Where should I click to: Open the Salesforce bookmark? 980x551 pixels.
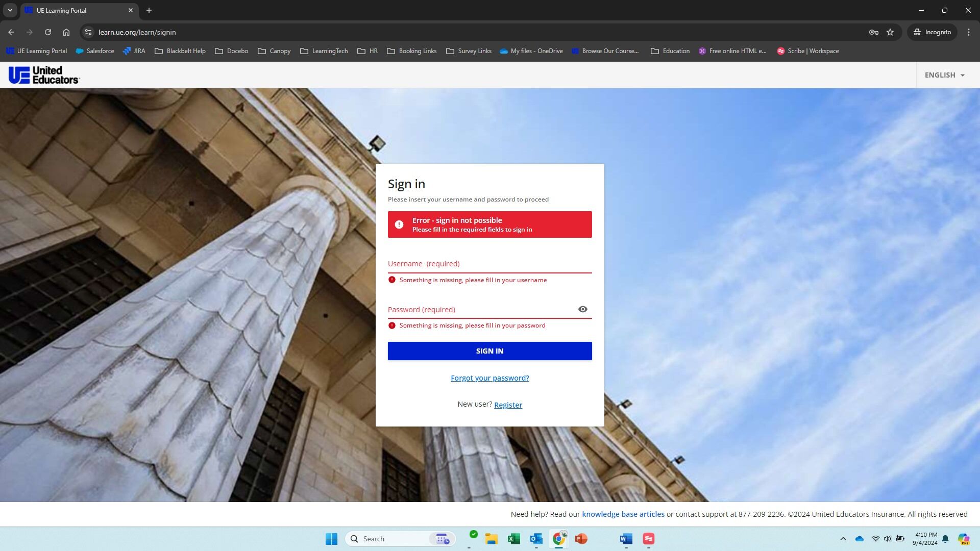pos(95,51)
